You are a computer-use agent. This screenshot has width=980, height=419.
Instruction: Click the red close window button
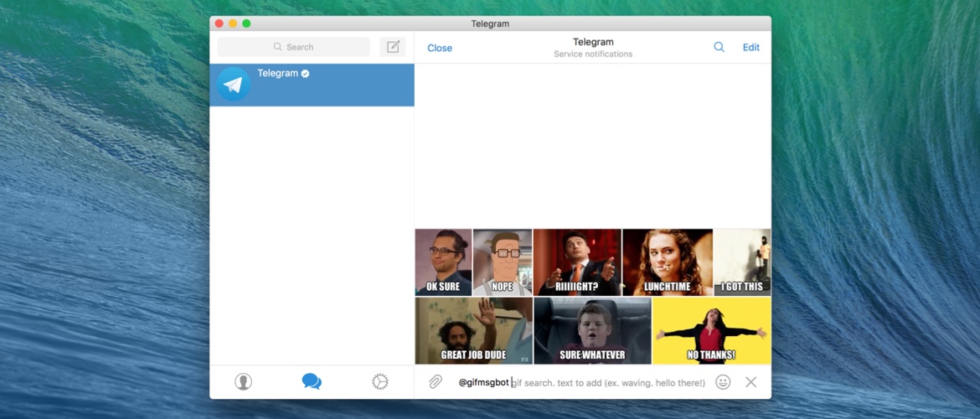tap(219, 23)
